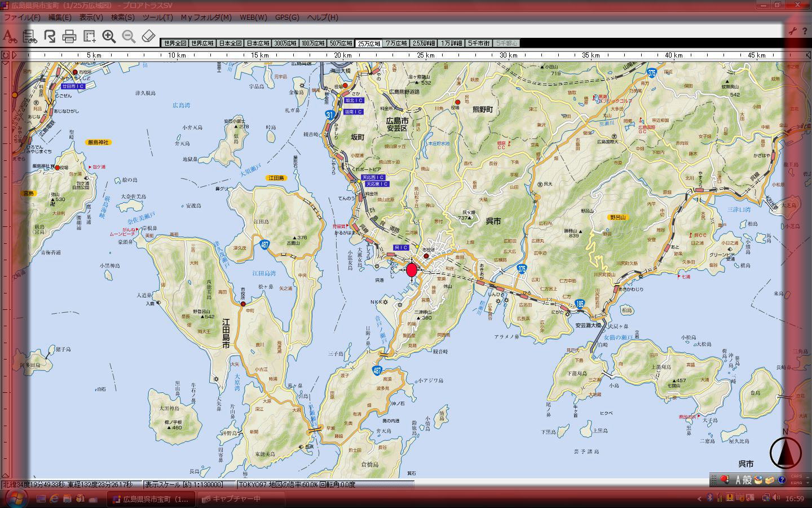Expand hidden system tray icons arrow

click(x=700, y=498)
